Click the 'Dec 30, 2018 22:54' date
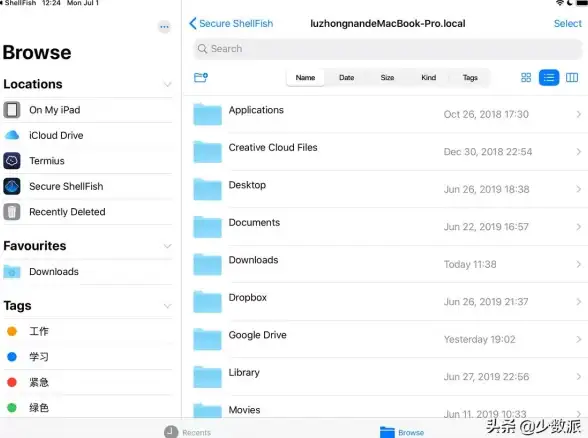Viewport: 588px width, 438px height. pos(488,152)
